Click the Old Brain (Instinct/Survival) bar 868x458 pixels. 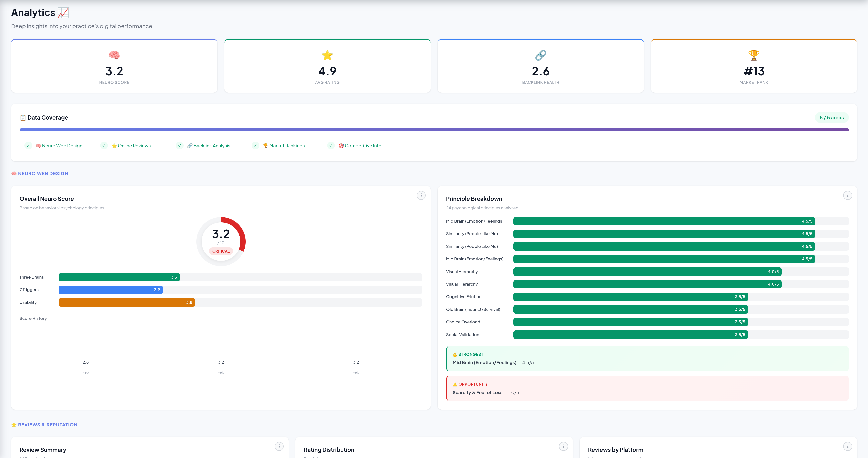pyautogui.click(x=630, y=309)
